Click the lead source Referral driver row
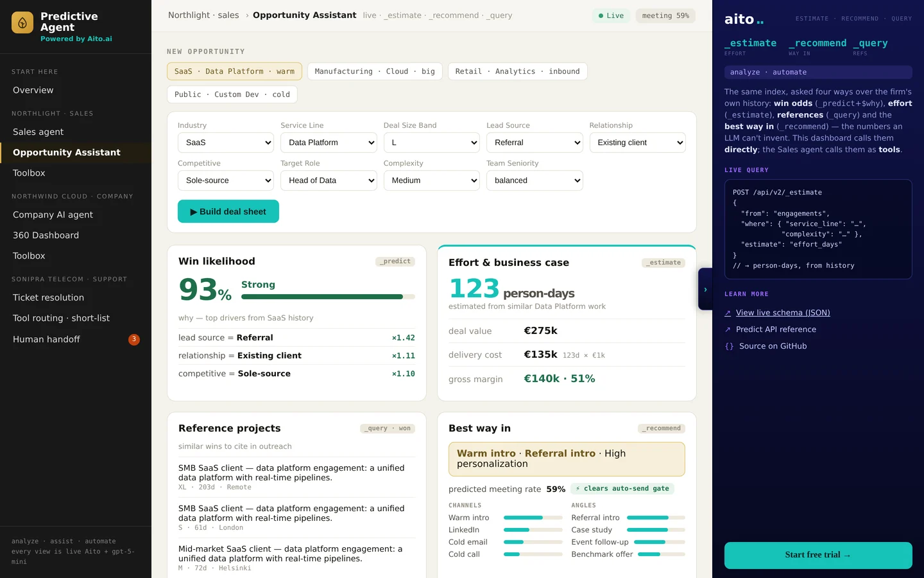924x578 pixels. tap(296, 338)
